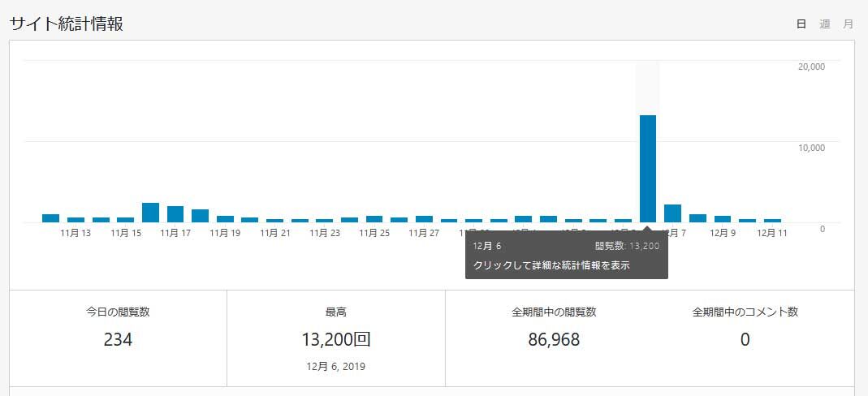Select the 11月 19 bar in the chart

click(225, 219)
